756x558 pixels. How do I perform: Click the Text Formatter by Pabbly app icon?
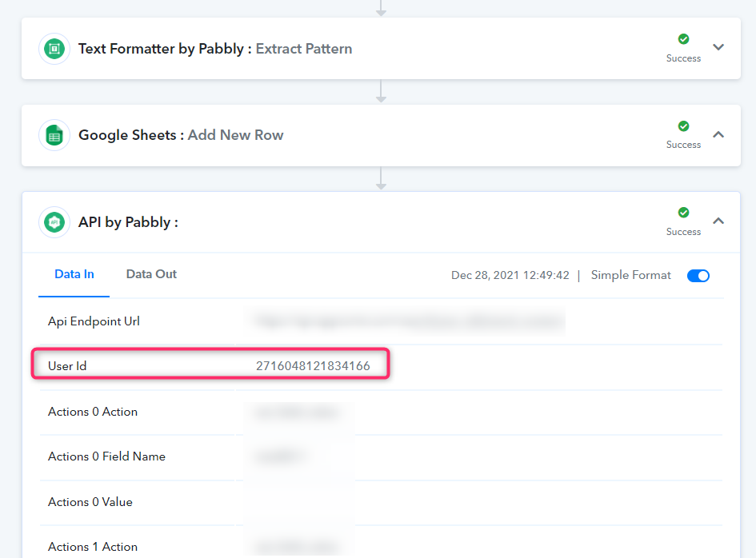coord(54,49)
